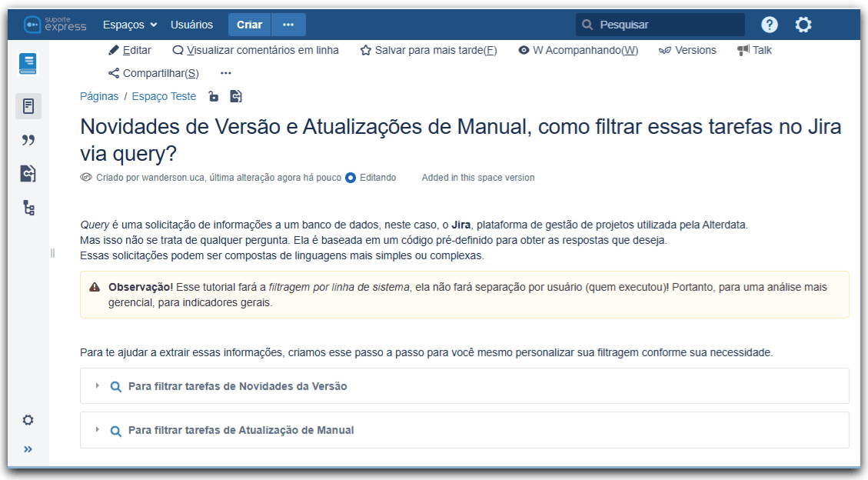Save page with Salvar para mais tarde
The image size is (868, 480).
tap(428, 50)
